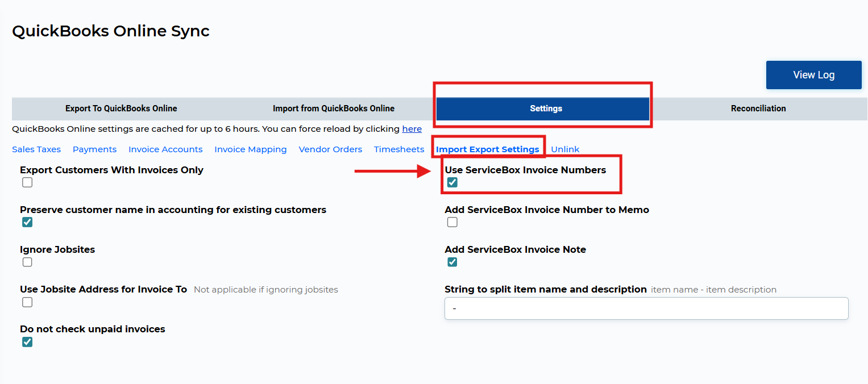This screenshot has width=868, height=384.
Task: Uncheck Use ServiceBox Invoice Numbers
Action: pos(452,182)
